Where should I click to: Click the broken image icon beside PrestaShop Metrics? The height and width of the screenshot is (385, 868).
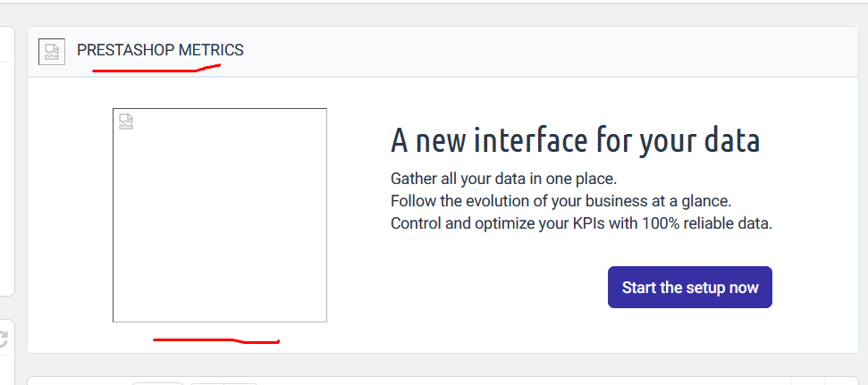click(51, 52)
